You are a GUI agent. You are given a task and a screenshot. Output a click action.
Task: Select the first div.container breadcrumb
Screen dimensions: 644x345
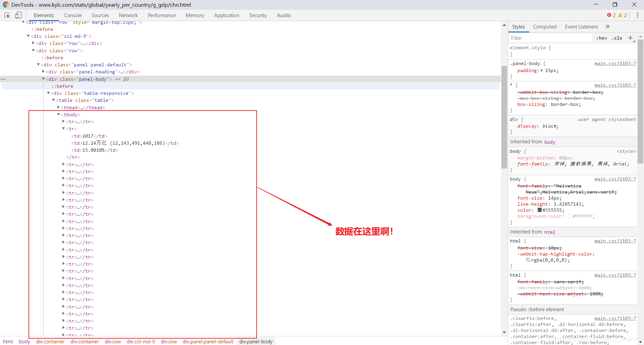point(50,342)
